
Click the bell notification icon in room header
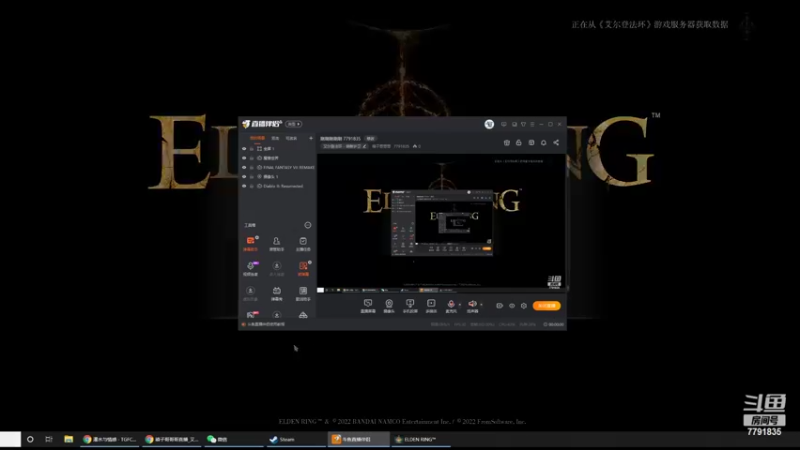pos(543,143)
